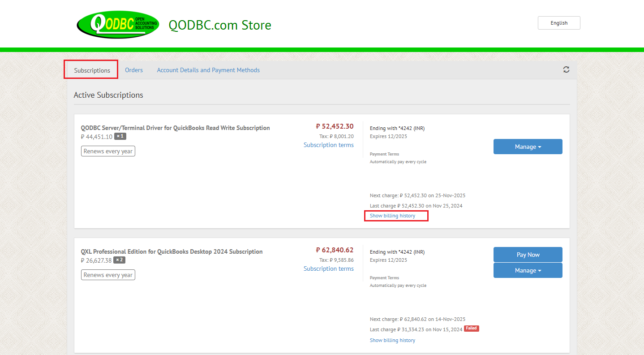Click QODBC Server/Terminal Driver subscription name

pyautogui.click(x=176, y=128)
